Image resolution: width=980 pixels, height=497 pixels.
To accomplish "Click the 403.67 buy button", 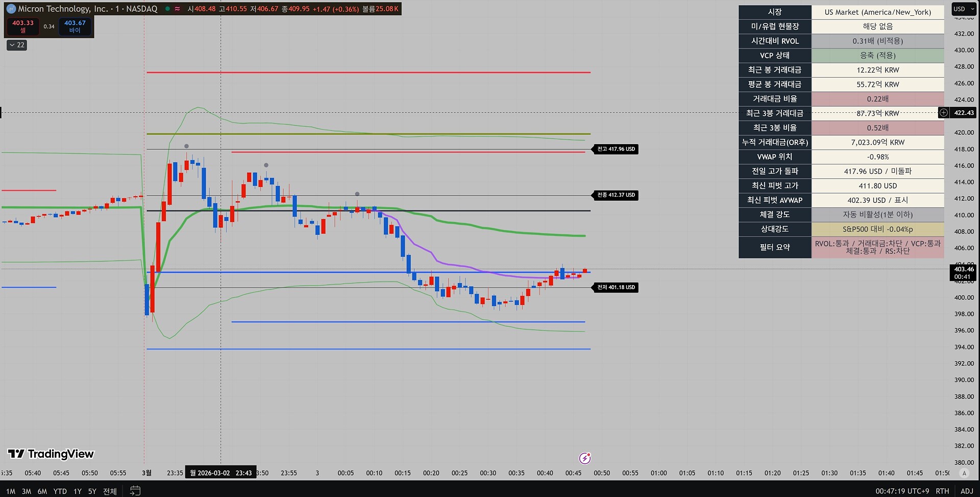I will coord(75,27).
